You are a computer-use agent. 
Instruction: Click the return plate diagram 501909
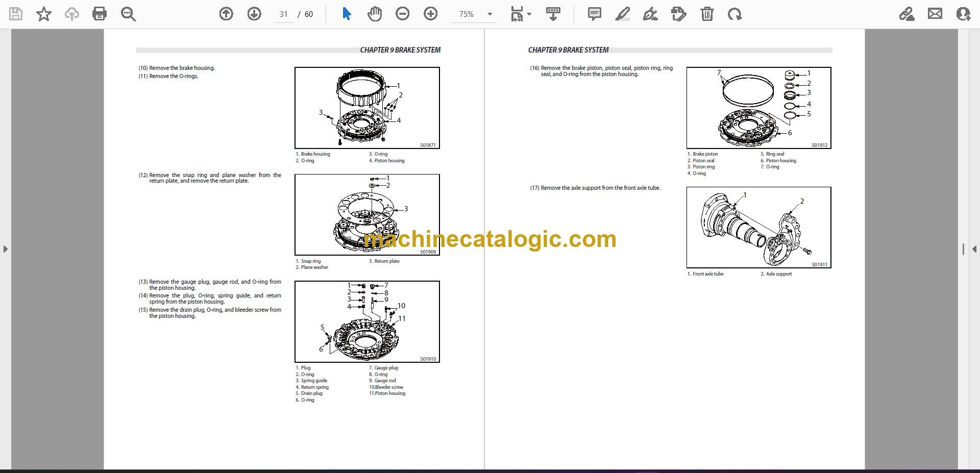click(x=367, y=215)
